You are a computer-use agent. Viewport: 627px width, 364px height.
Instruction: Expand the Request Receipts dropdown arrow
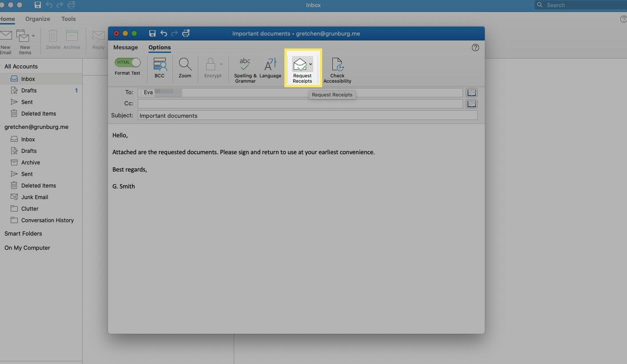click(x=311, y=64)
